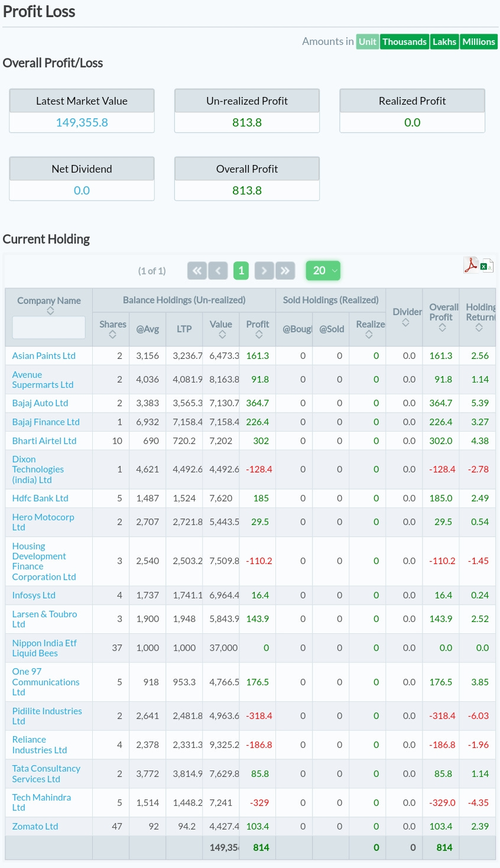Screen dimensions: 500x868
Task: Show amounts in Thousands
Action: pos(404,41)
